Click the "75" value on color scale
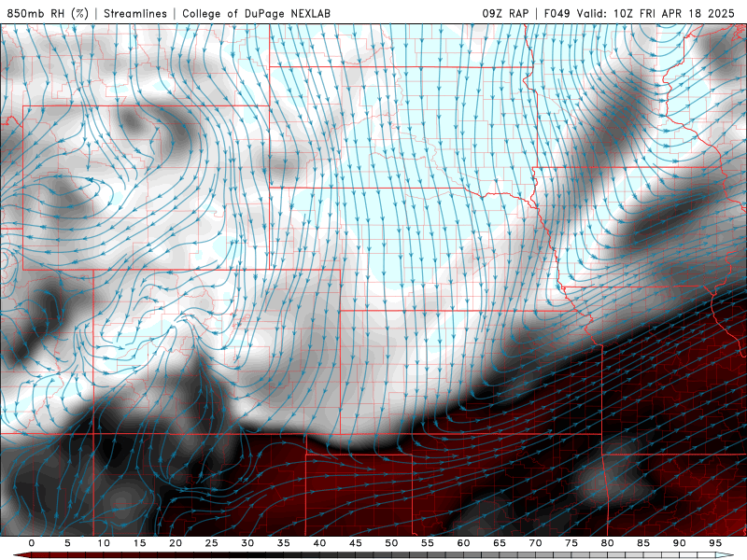Image resolution: width=747 pixels, height=560 pixels. 571,543
